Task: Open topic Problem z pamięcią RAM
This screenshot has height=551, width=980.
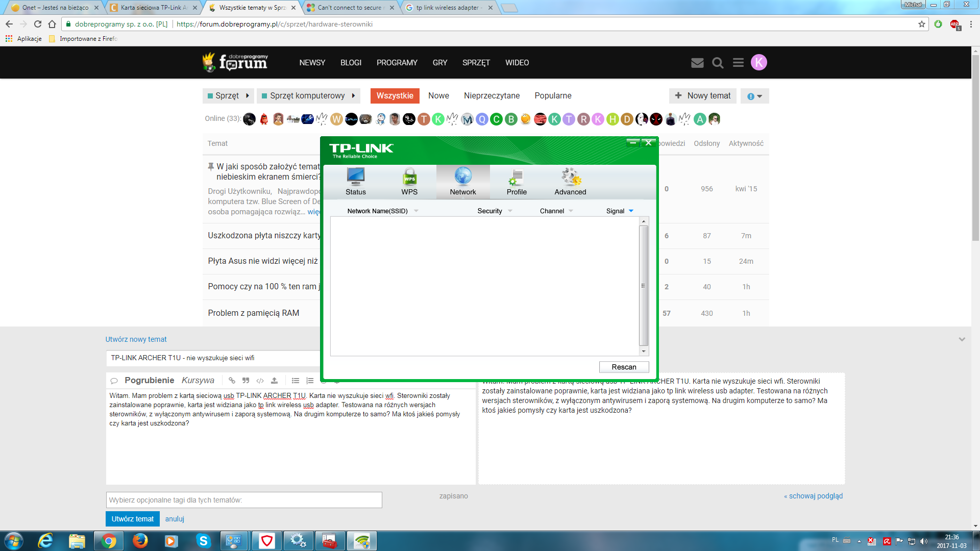Action: pyautogui.click(x=254, y=313)
